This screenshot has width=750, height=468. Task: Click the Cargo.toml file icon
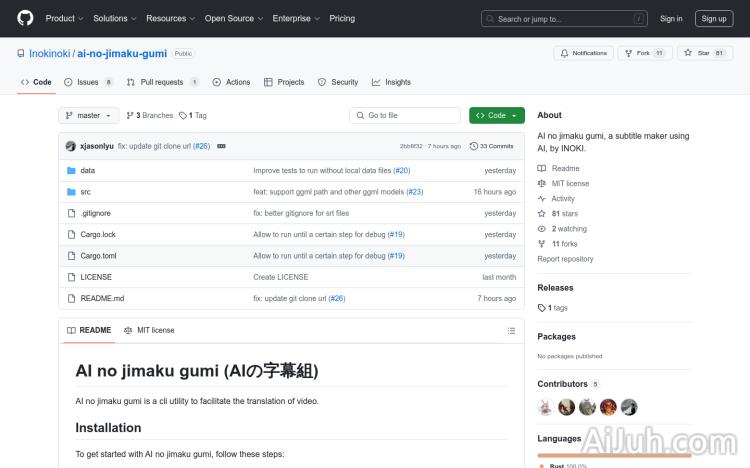[71, 256]
